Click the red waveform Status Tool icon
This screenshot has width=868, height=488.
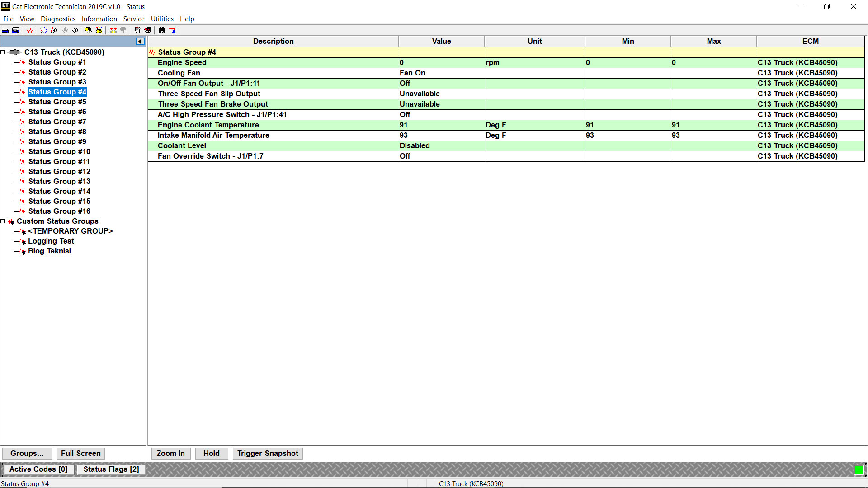(x=29, y=30)
